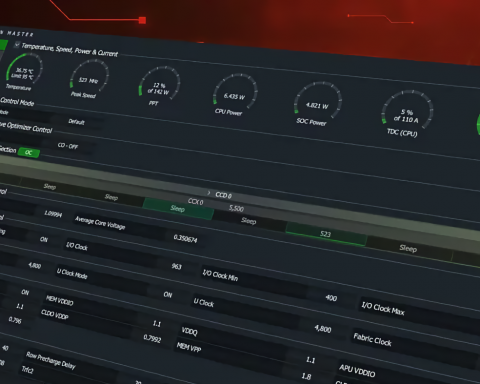Click the Fabric Clock label
The width and height of the screenshot is (480, 384).
tap(372, 340)
